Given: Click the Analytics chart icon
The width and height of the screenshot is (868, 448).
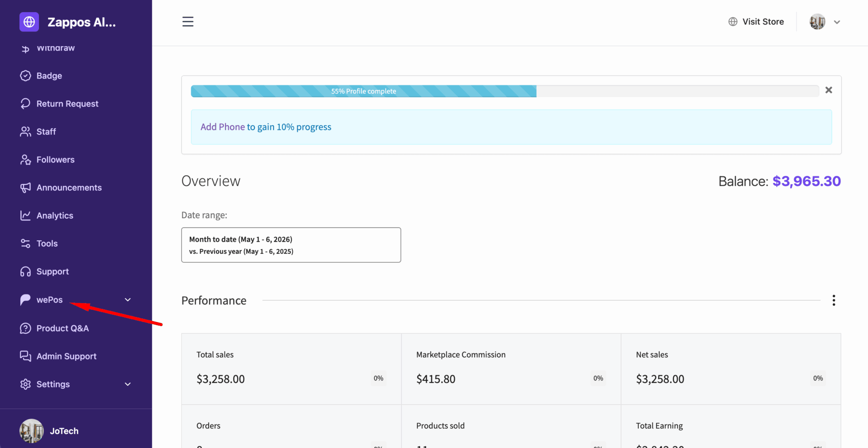Looking at the screenshot, I should point(25,216).
